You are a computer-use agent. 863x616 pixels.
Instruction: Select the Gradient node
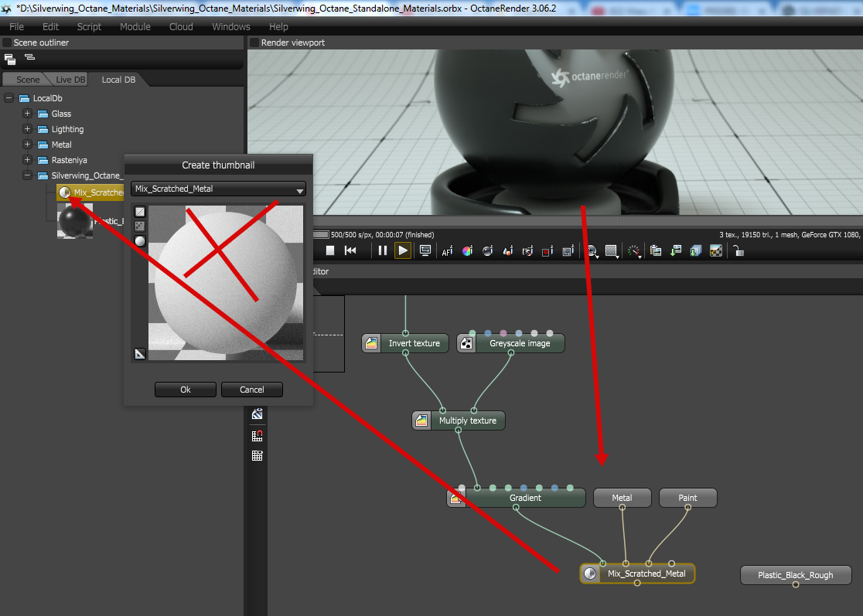click(517, 498)
